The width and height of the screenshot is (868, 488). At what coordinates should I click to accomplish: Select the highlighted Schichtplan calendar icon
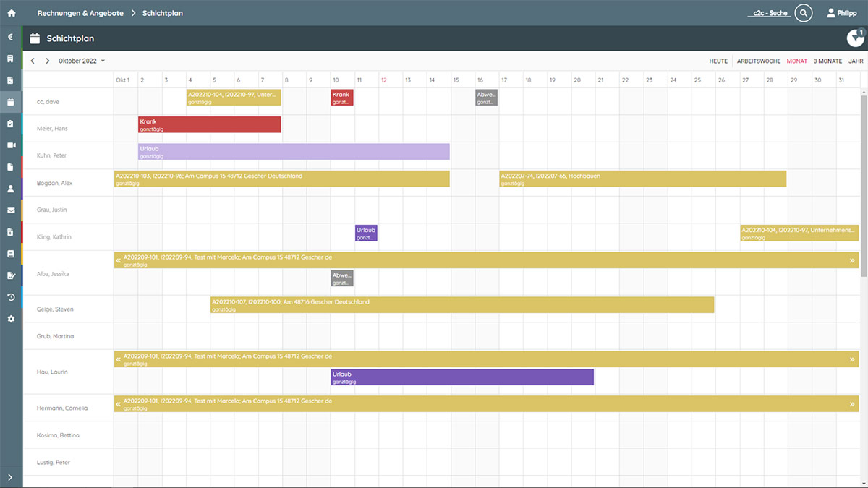pyautogui.click(x=10, y=101)
